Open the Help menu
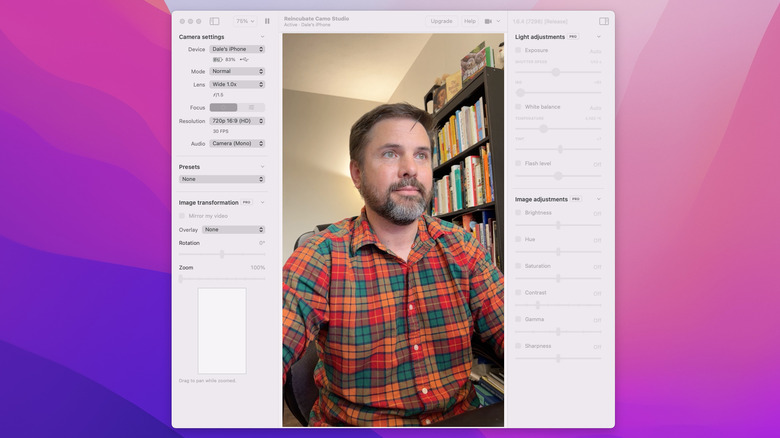This screenshot has height=438, width=780. coord(470,21)
